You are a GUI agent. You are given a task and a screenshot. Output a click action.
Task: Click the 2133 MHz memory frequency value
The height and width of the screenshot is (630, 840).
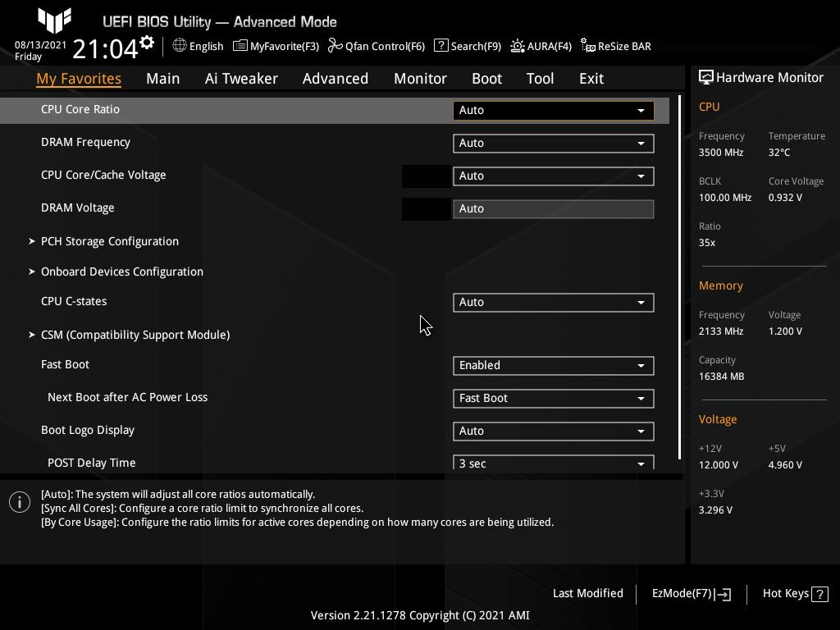(x=721, y=331)
